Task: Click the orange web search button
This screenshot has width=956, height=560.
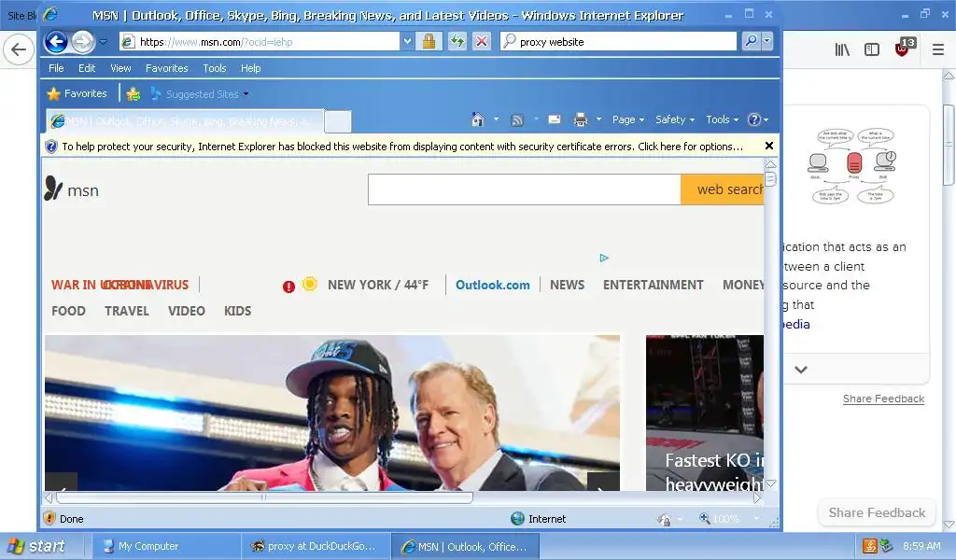Action: pyautogui.click(x=723, y=189)
